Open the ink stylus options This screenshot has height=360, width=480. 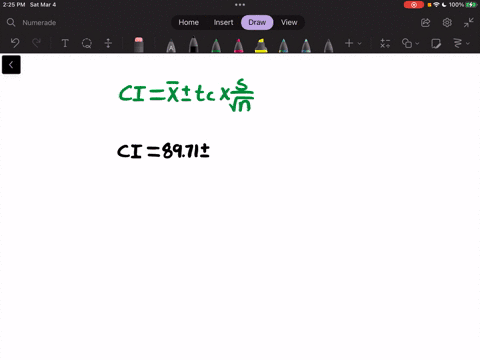[x=458, y=43]
